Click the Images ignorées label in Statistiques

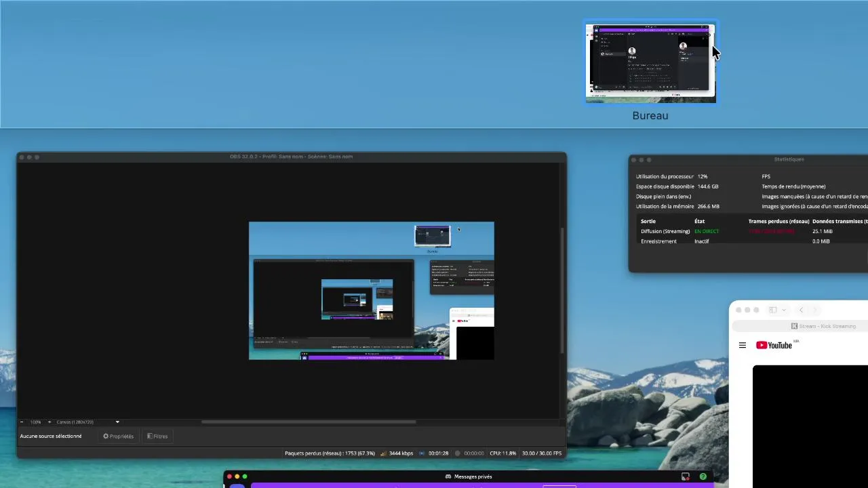(814, 207)
